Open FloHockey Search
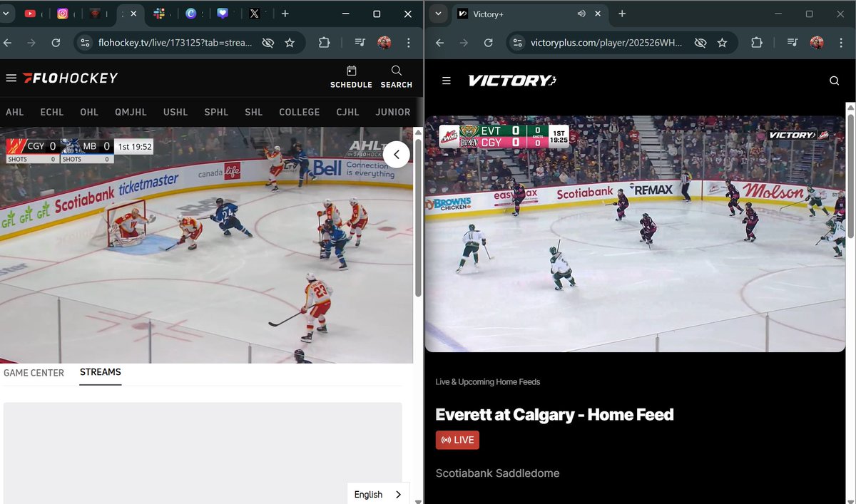This screenshot has height=504, width=856. tap(397, 77)
